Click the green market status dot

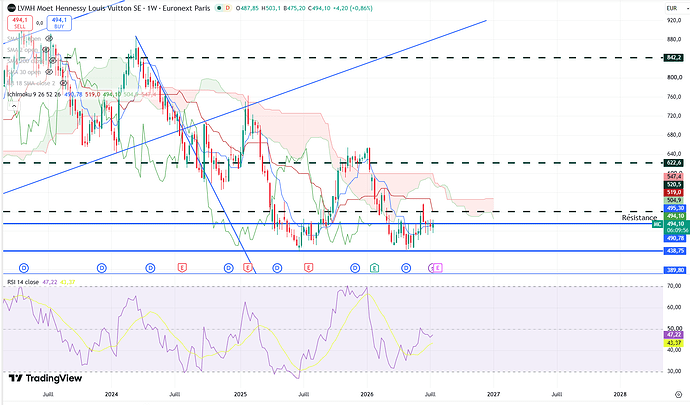(219, 8)
